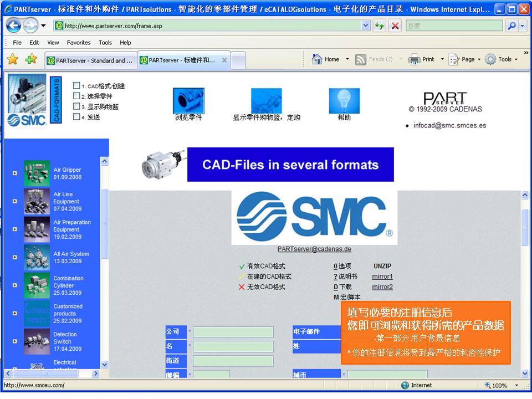
Task: Tick the '4. 发送' checkbox
Action: coord(76,117)
